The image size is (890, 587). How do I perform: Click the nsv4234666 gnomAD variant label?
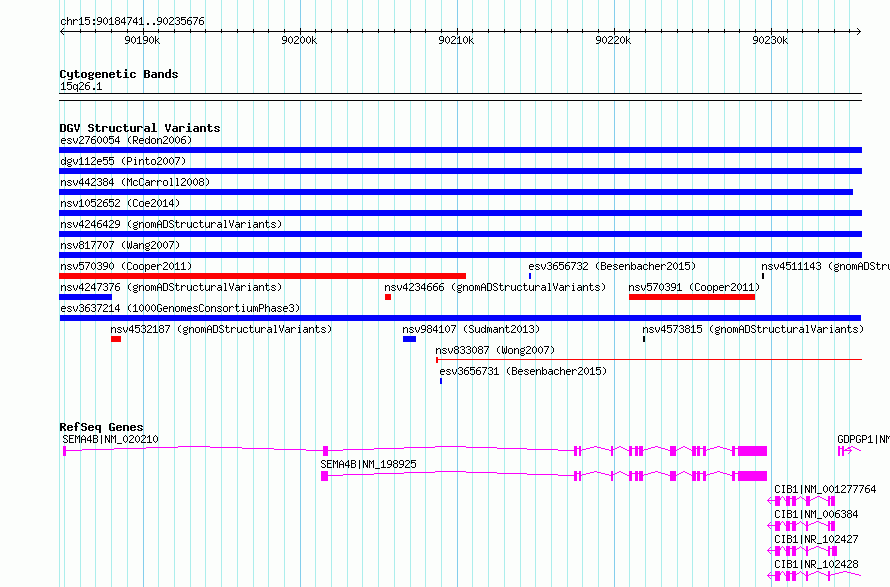pyautogui.click(x=495, y=287)
